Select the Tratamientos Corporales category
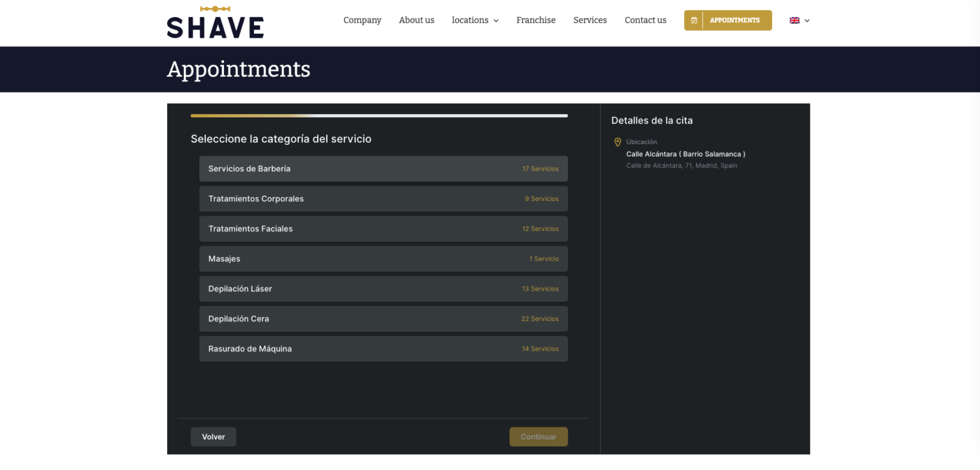The image size is (980, 470). pos(383,198)
